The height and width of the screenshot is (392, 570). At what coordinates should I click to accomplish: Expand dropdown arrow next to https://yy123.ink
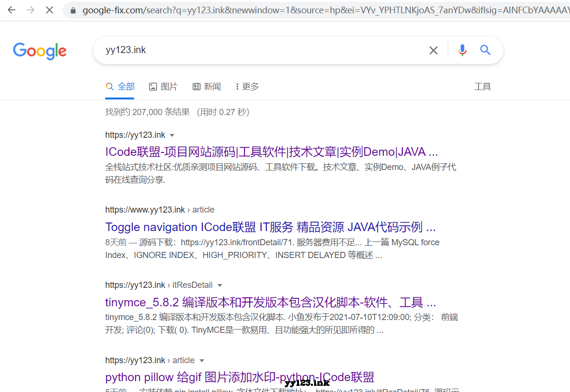pos(172,135)
